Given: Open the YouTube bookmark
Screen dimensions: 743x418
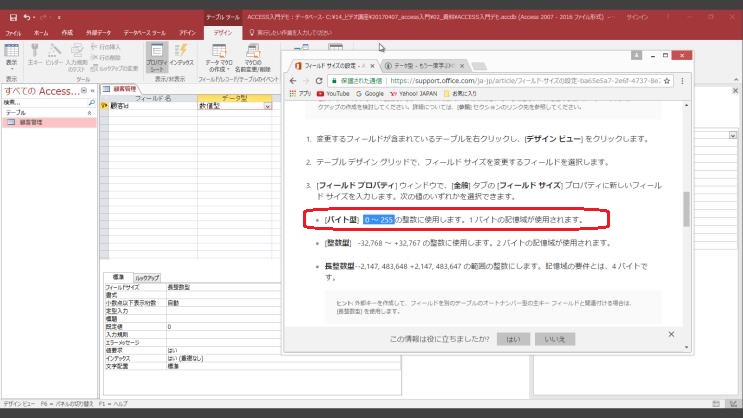Looking at the screenshot, I should tap(333, 94).
